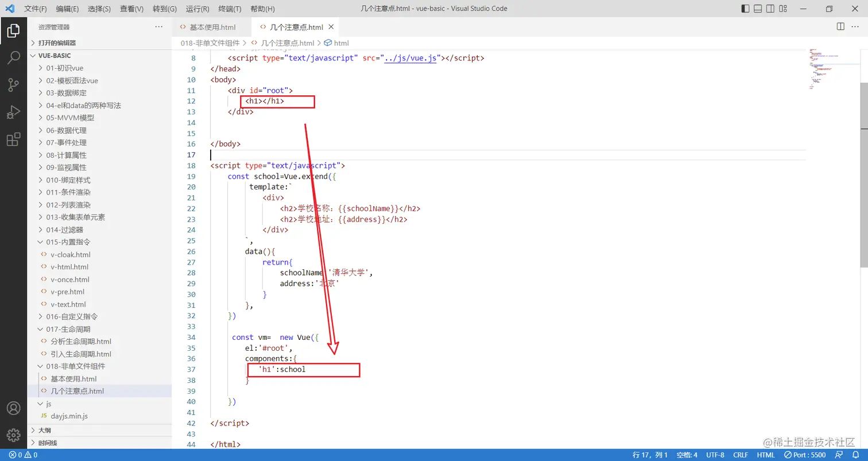Open the Extensions view icon
868x461 pixels.
pyautogui.click(x=13, y=140)
